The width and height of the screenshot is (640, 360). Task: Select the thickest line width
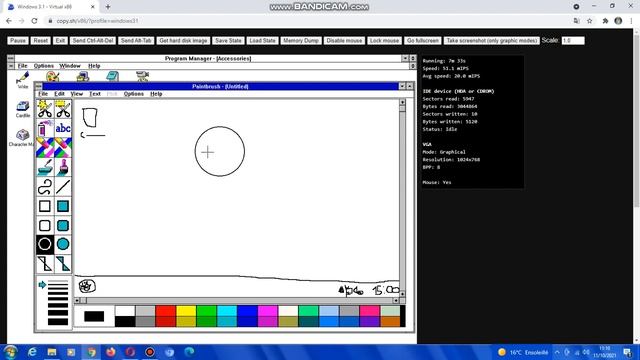coord(58,322)
